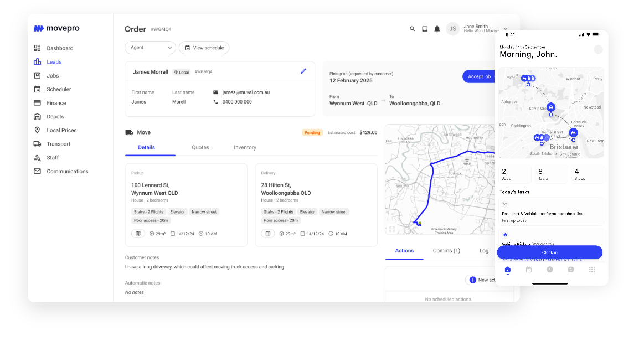
Task: Click the Wynnum West, QLD origin
Action: tap(353, 104)
